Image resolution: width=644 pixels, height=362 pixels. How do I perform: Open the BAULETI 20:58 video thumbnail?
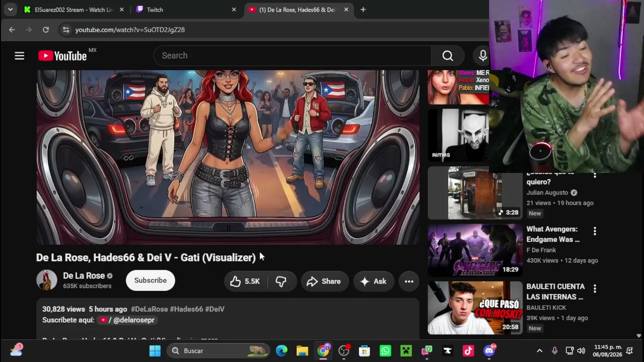475,308
